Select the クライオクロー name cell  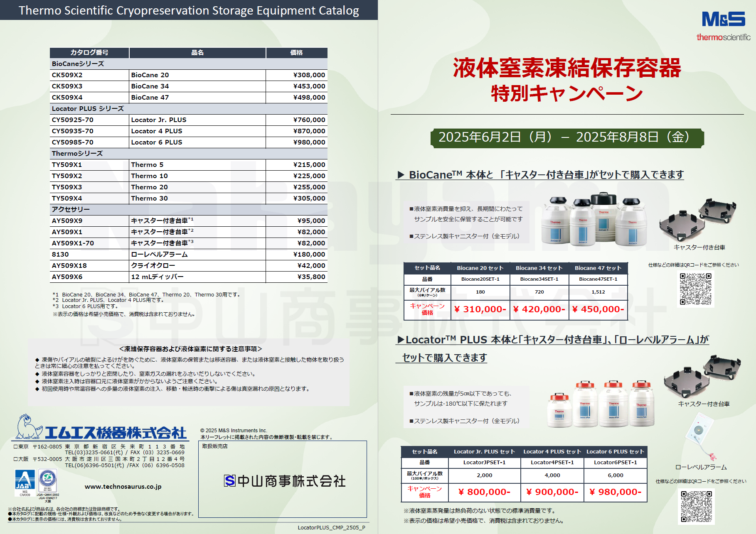coord(197,266)
